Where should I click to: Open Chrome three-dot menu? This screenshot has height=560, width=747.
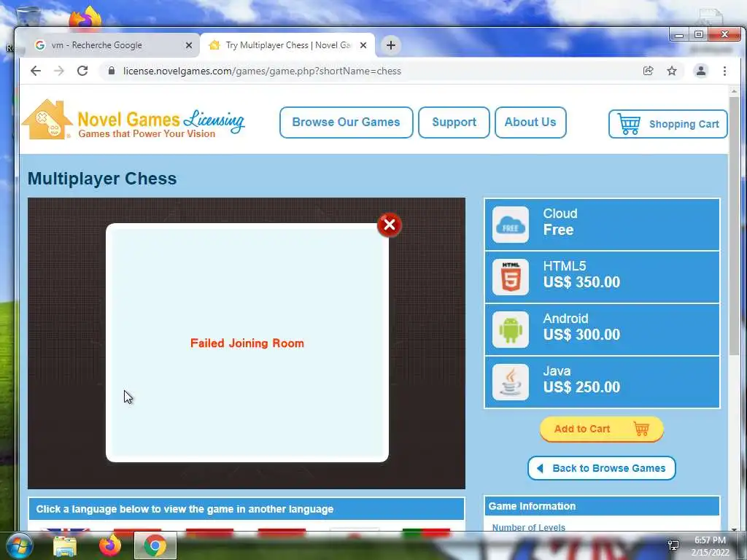point(724,71)
